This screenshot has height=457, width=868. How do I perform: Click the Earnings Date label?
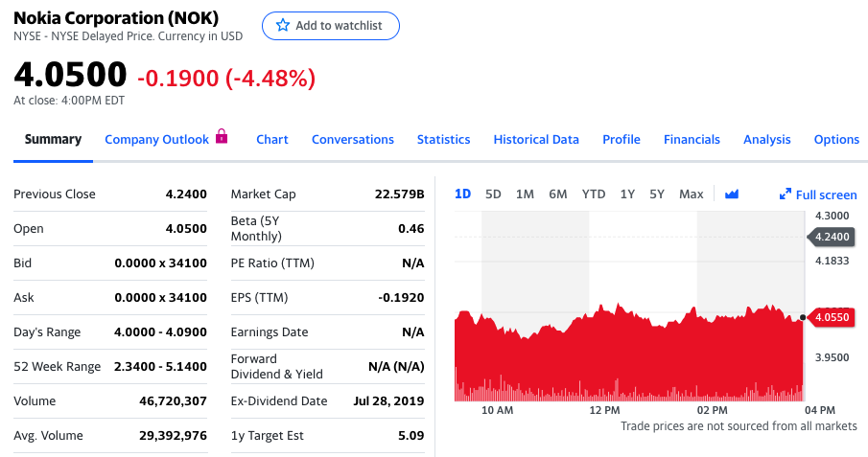270,331
